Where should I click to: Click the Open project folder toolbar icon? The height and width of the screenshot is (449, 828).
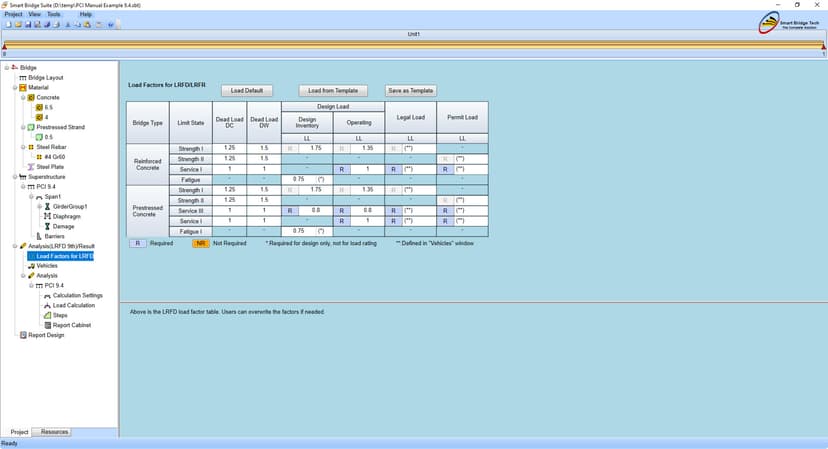[18, 24]
